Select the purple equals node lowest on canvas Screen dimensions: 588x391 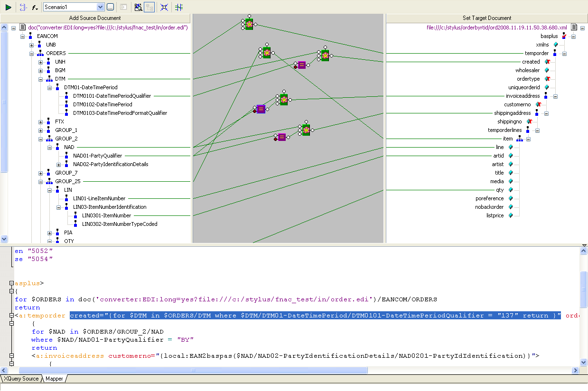(x=281, y=137)
